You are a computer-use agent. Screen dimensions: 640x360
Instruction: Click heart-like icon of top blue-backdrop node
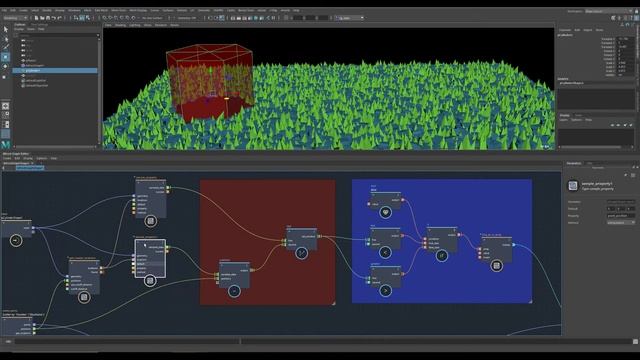(385, 212)
